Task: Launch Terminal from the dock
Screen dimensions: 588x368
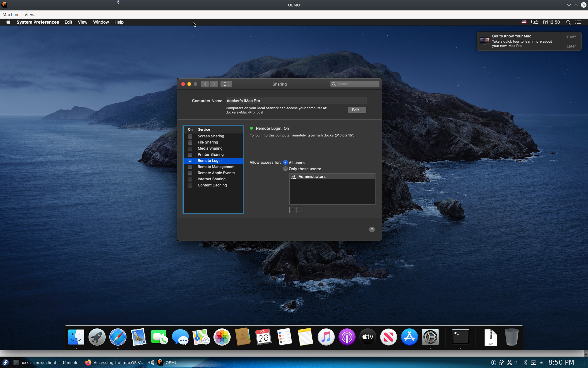Action: coord(460,337)
